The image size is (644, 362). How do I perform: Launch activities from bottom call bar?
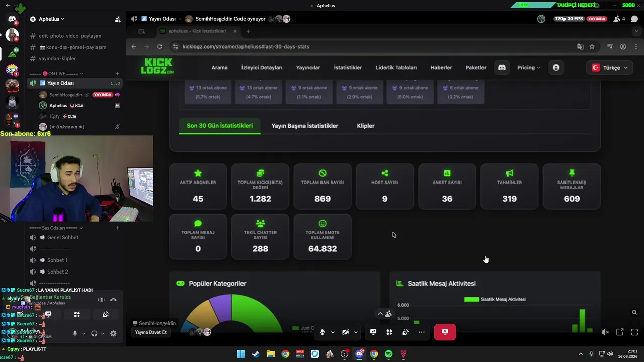(x=389, y=332)
